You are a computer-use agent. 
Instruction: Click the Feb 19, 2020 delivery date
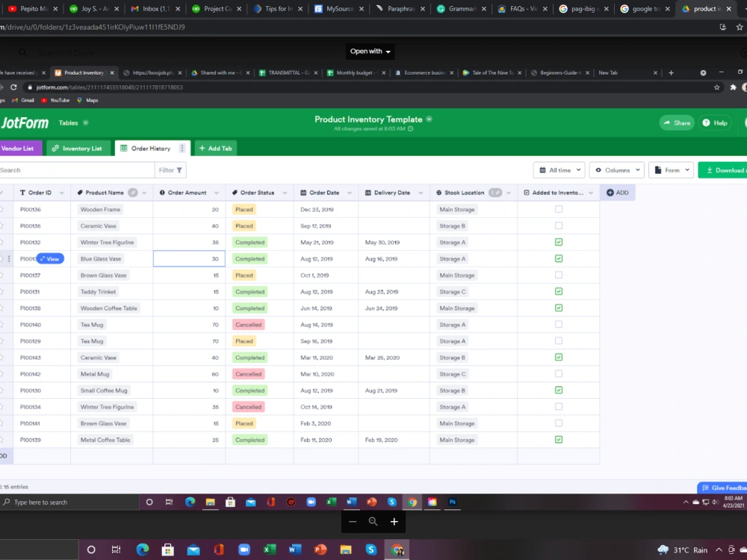(381, 440)
